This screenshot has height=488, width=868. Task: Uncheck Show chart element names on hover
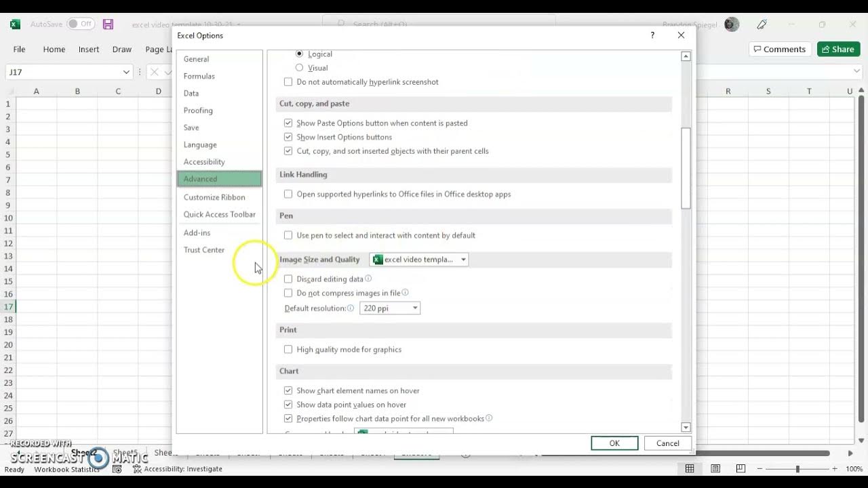click(288, 390)
